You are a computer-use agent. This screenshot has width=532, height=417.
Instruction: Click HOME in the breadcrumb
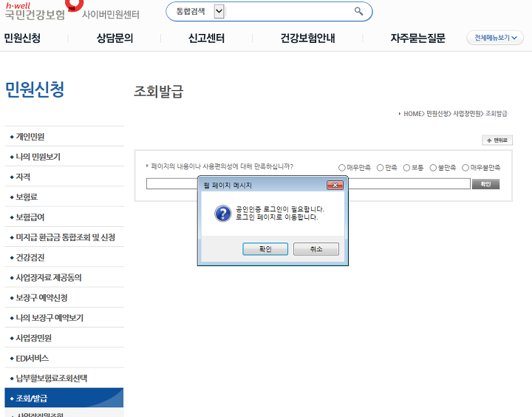[x=412, y=114]
